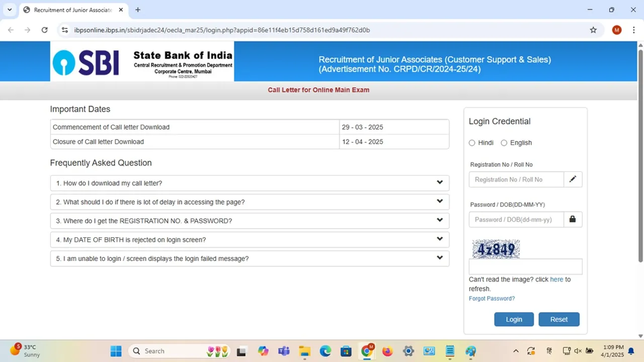Open the Chrome profile avatar icon

coord(617,30)
